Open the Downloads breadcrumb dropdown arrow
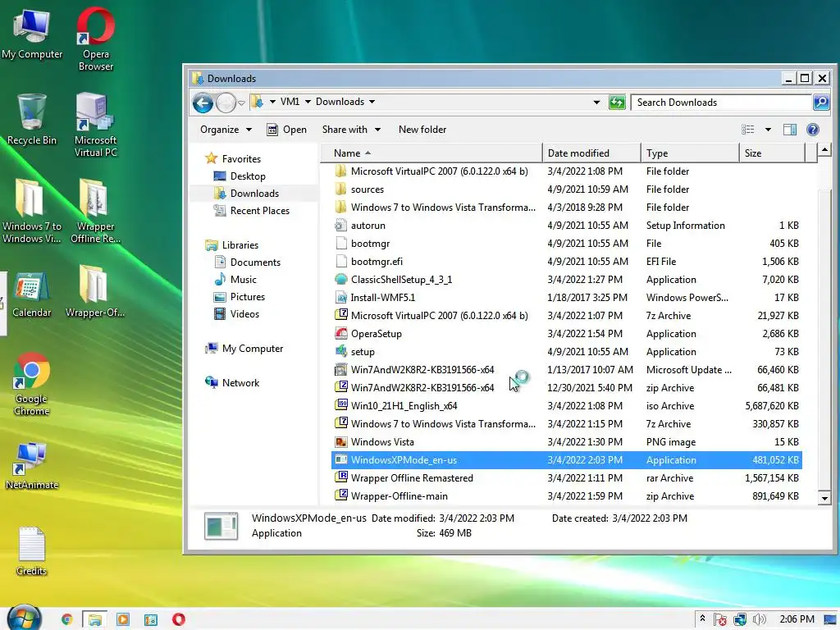Viewport: 840px width, 630px height. (x=372, y=102)
